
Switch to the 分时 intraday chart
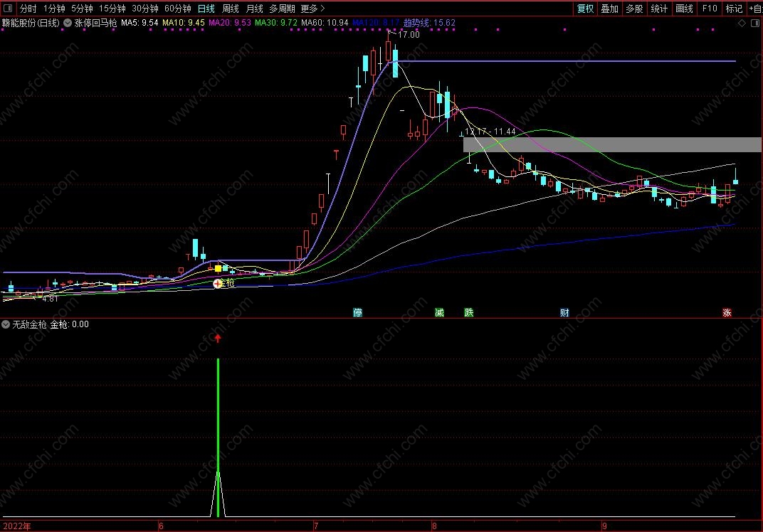pyautogui.click(x=28, y=9)
